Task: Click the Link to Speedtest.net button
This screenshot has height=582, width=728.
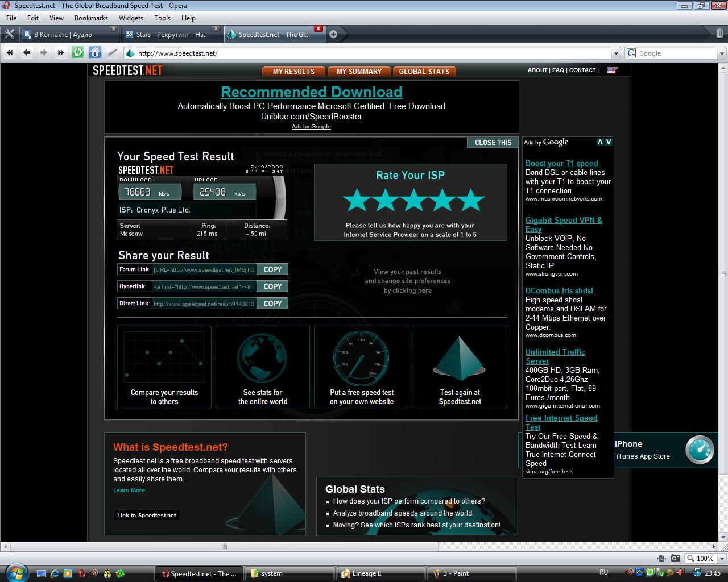Action: pos(147,516)
